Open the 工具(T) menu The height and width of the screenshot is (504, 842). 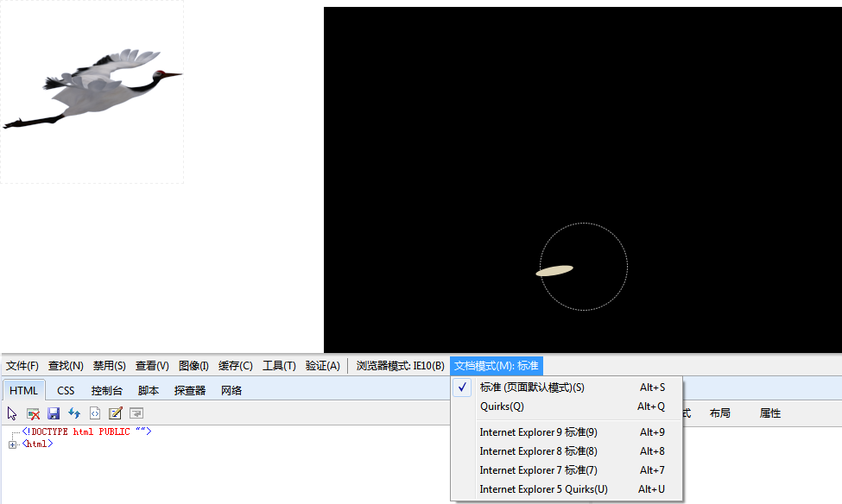pos(279,366)
